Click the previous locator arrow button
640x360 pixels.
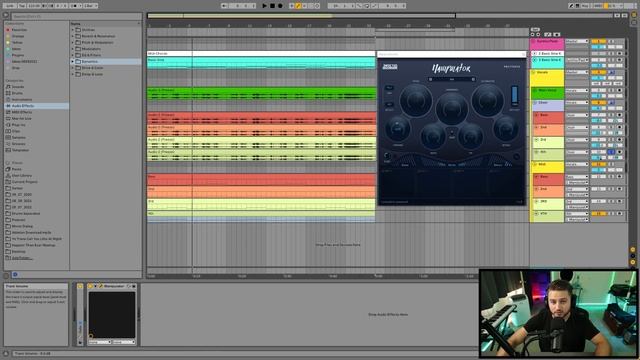tap(532, 35)
